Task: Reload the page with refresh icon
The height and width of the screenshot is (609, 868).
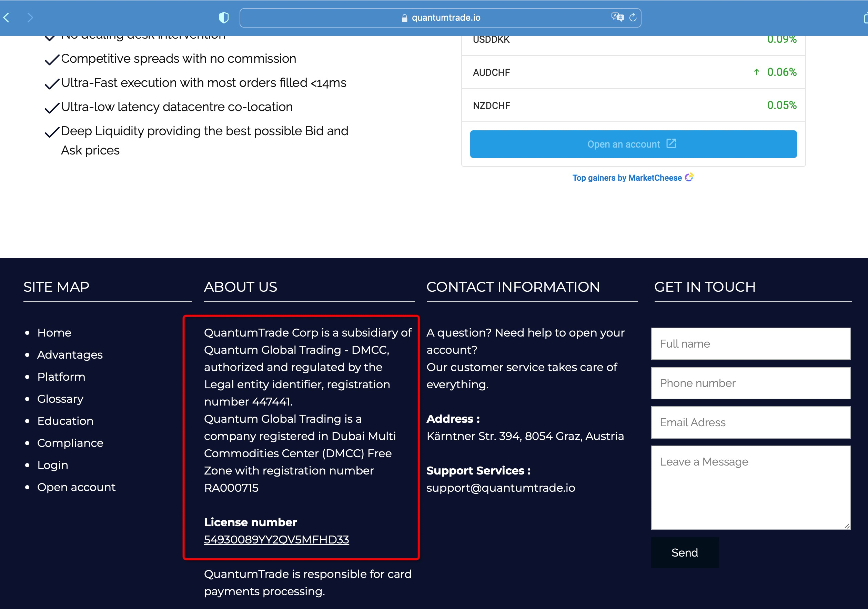Action: (x=633, y=17)
